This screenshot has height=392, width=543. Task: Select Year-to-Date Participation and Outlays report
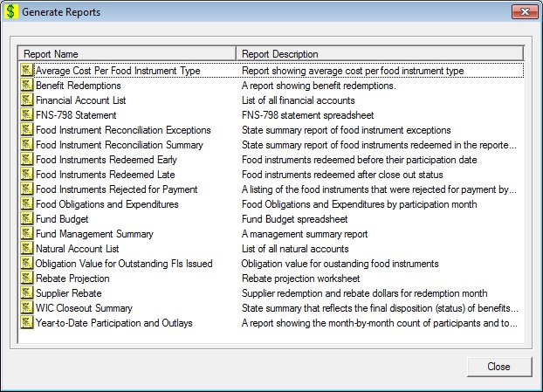coord(113,323)
